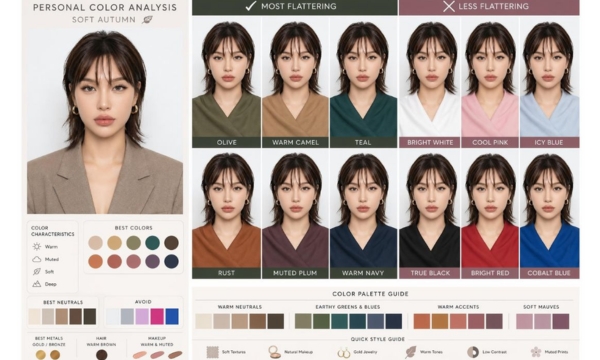Screen dimensions: 600x360
Task: Pick the golden tan swatch in Best Colors
Action: pos(114,243)
